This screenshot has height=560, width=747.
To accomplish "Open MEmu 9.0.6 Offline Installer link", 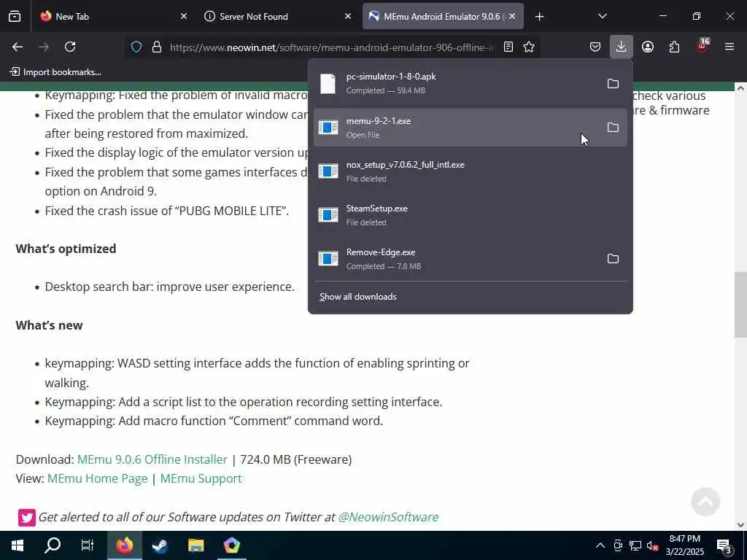I will pos(152,459).
